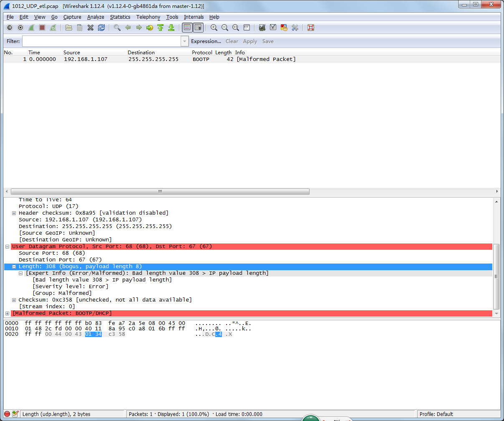The image size is (504, 421).
Task: Open display filter history dropdown
Action: point(185,41)
